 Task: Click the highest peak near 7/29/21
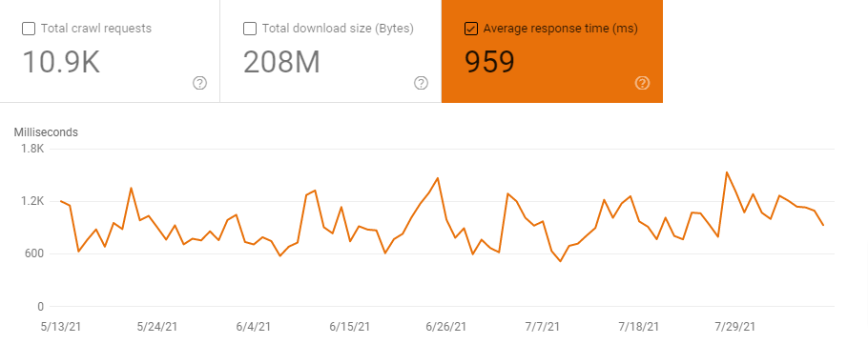click(x=726, y=172)
